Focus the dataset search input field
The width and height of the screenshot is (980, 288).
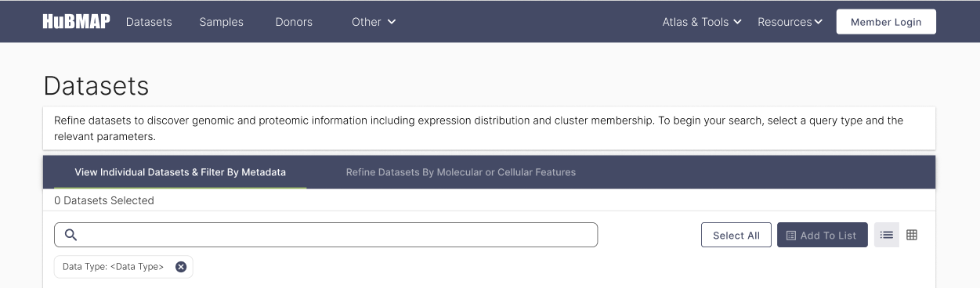coord(326,235)
